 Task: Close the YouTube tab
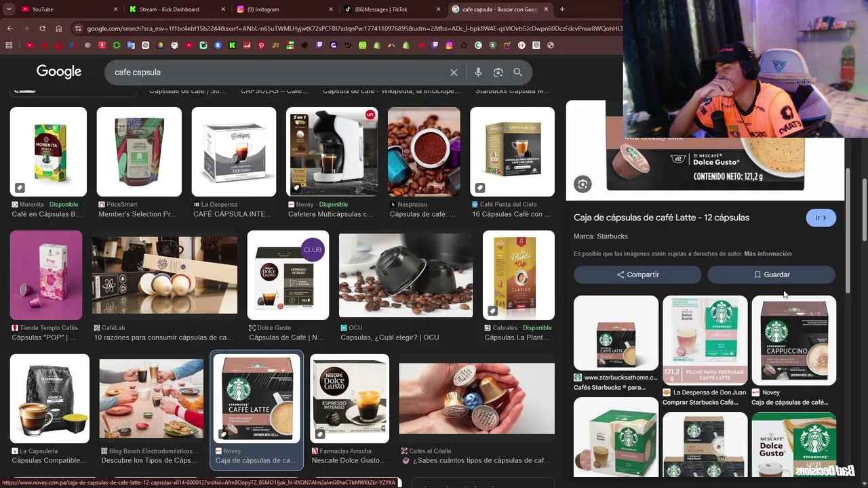115,9
